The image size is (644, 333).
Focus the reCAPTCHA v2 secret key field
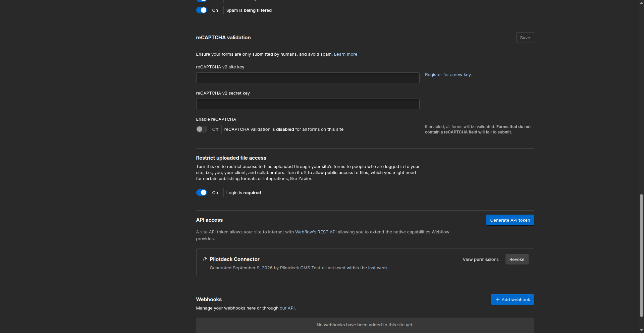click(x=308, y=104)
